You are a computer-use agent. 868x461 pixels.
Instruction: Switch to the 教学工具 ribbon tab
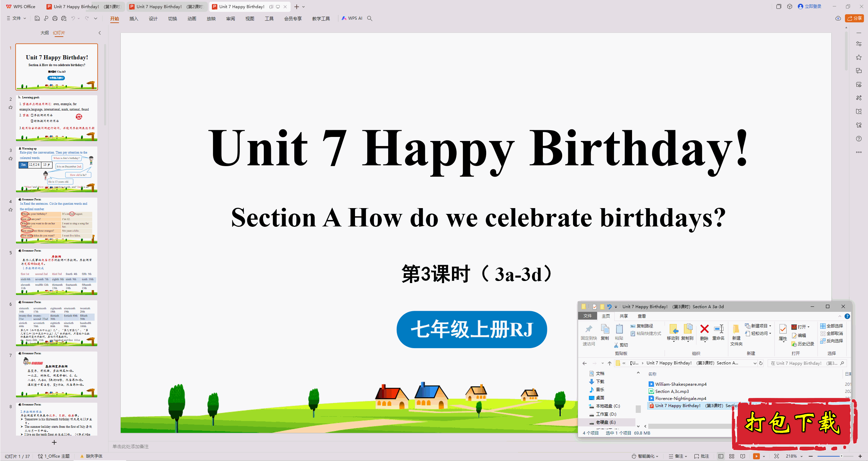pyautogui.click(x=321, y=19)
